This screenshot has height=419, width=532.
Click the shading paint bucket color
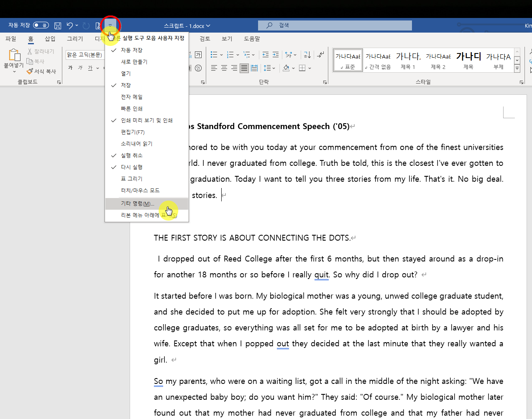tap(286, 68)
